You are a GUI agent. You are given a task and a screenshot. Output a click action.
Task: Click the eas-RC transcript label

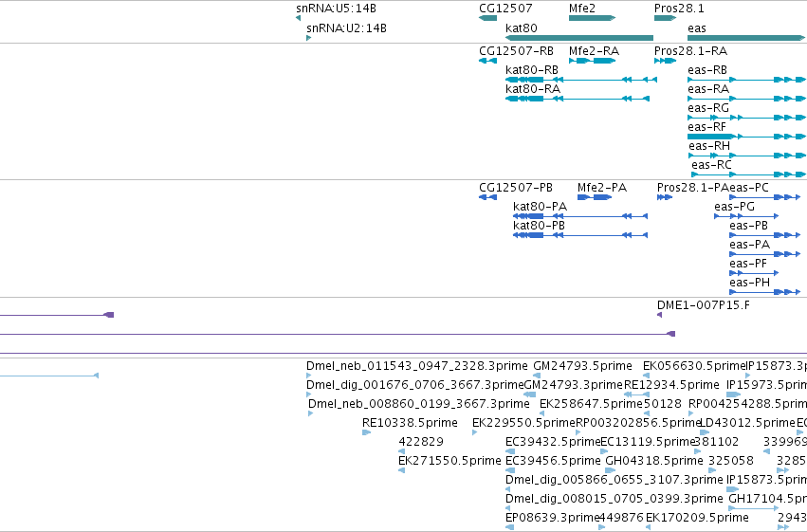click(711, 165)
